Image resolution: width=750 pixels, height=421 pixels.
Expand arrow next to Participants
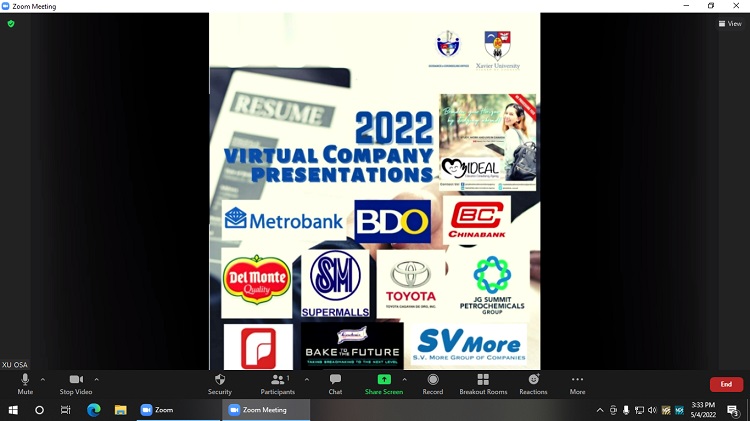307,379
